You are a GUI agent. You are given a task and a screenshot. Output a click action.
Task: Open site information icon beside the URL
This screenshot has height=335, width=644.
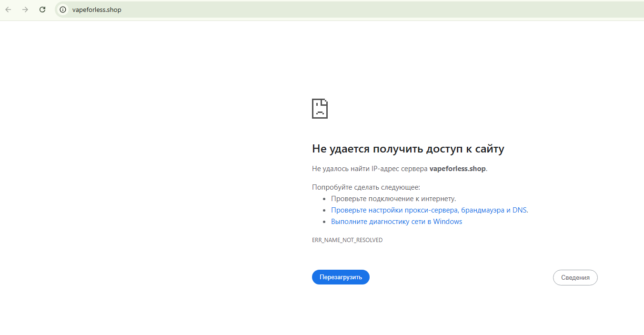point(63,10)
